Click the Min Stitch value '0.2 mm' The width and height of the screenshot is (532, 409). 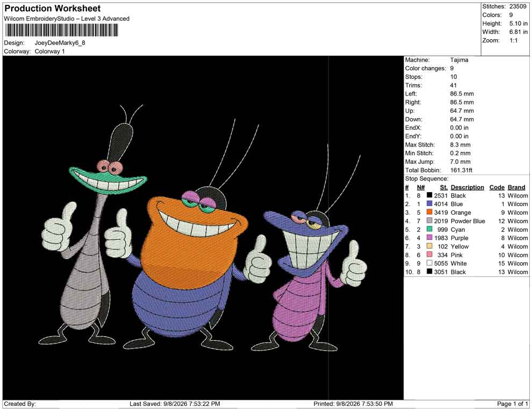[x=460, y=153]
